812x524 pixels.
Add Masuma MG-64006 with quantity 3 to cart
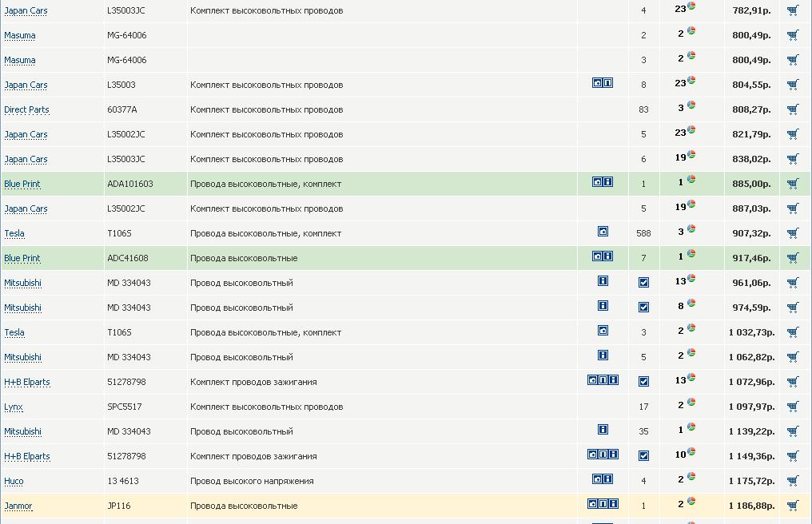click(x=793, y=60)
